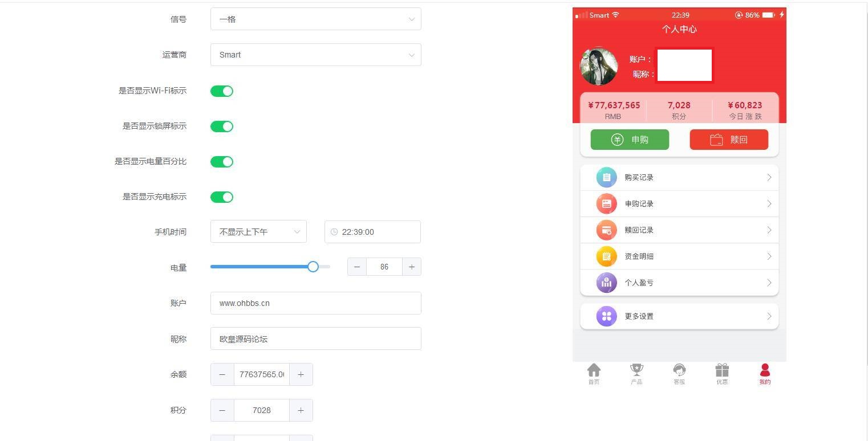Click the clock icon in the time field
The width and height of the screenshot is (868, 441).
point(334,232)
